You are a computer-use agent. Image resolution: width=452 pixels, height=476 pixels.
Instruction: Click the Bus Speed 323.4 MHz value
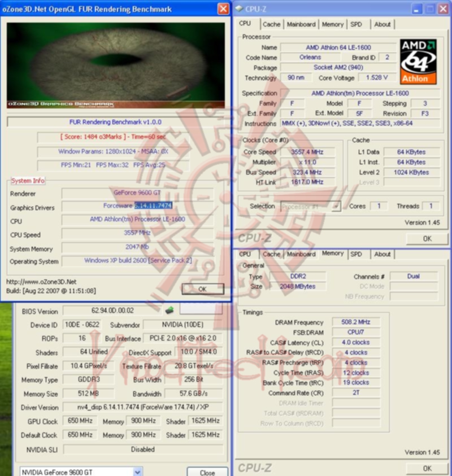click(x=307, y=172)
